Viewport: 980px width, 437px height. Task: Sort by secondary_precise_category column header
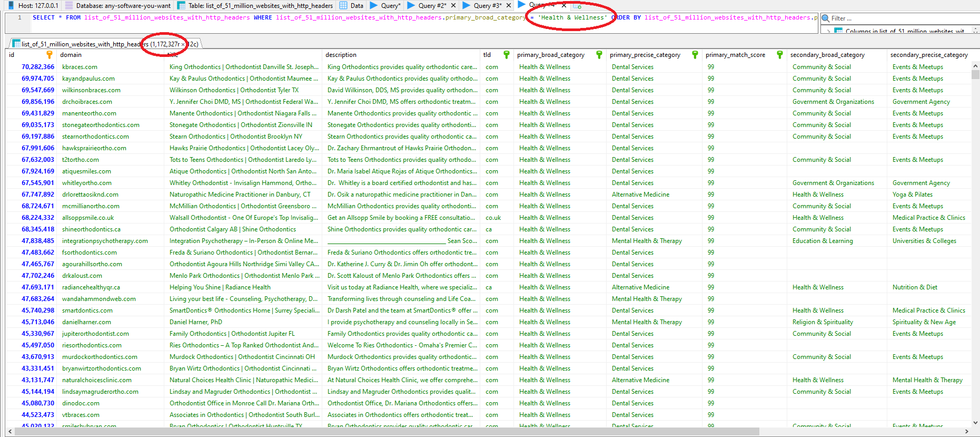point(929,55)
